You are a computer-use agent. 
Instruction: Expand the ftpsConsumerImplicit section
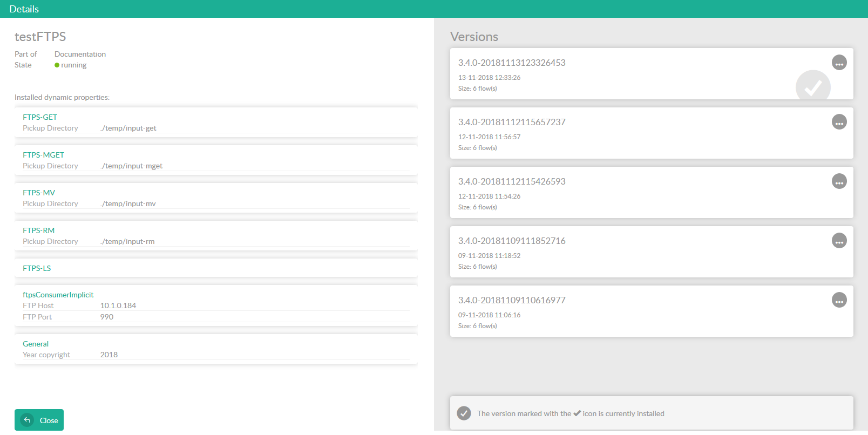pyautogui.click(x=58, y=295)
